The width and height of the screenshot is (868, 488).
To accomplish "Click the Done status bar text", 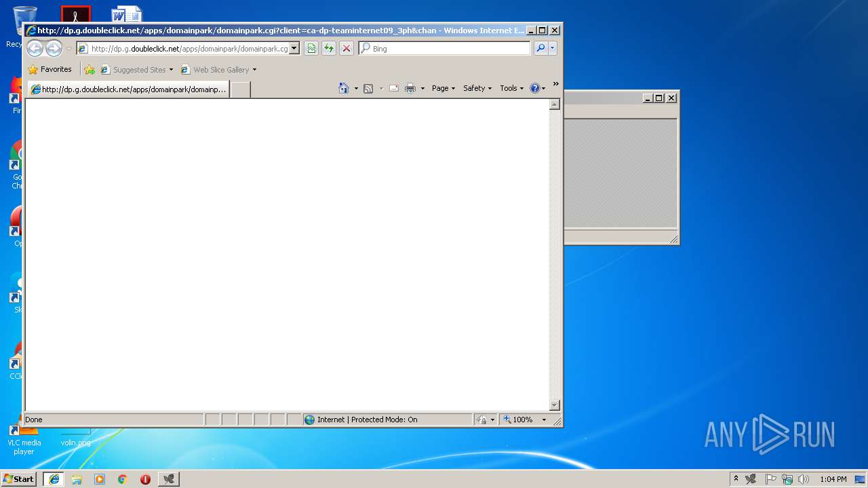I will coord(34,420).
